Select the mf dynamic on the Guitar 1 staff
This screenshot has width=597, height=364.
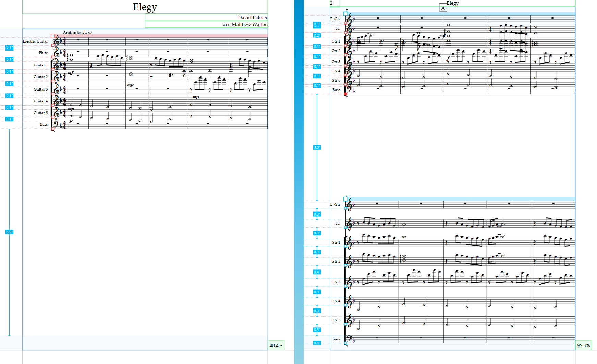[x=71, y=73]
